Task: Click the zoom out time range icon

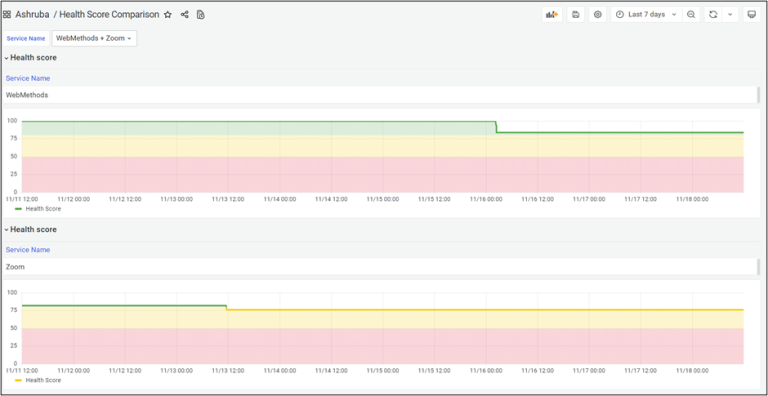Action: tap(691, 15)
